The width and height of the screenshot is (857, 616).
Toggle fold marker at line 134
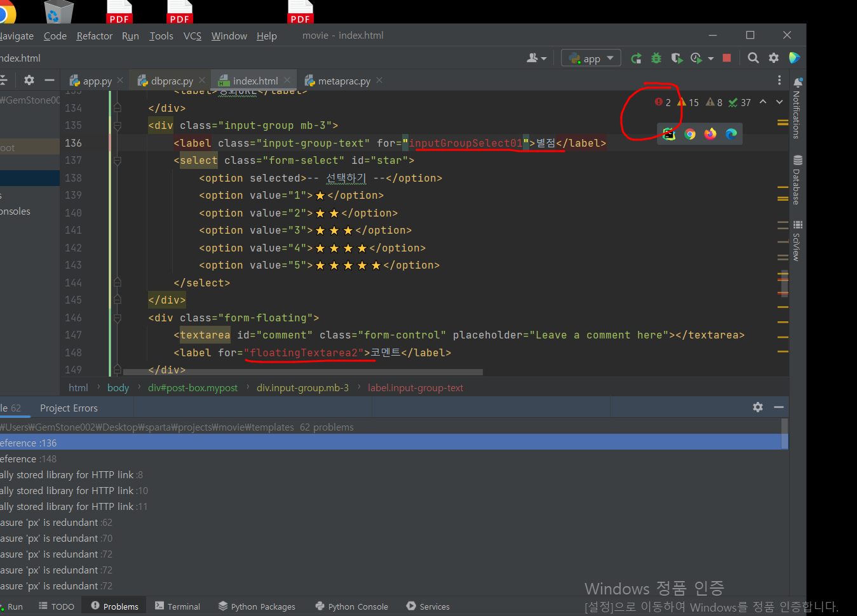[118, 108]
